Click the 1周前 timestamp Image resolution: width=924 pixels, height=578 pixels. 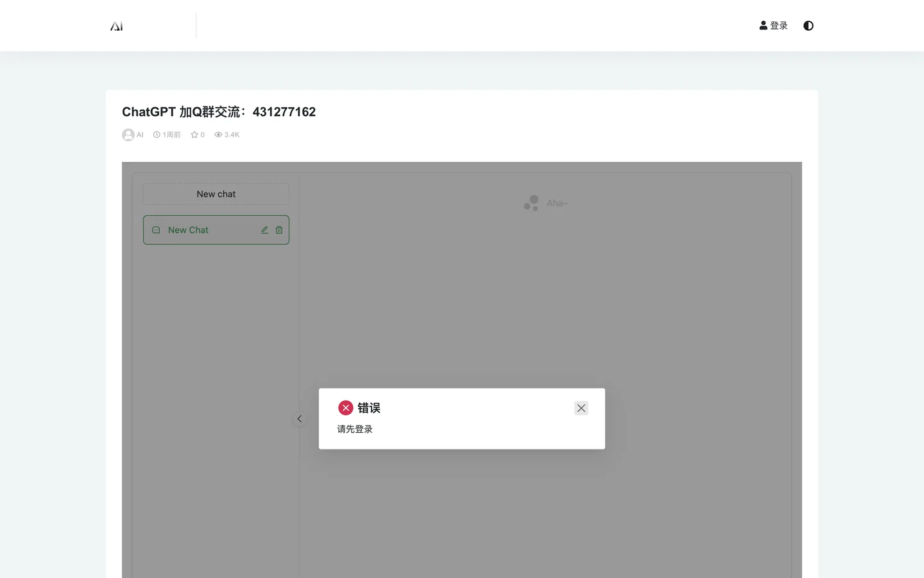171,135
